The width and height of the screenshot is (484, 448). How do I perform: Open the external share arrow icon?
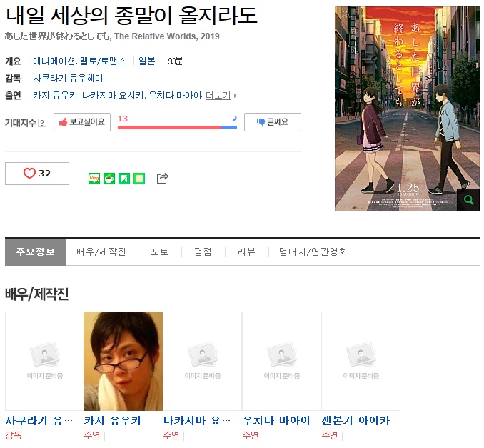(x=162, y=179)
